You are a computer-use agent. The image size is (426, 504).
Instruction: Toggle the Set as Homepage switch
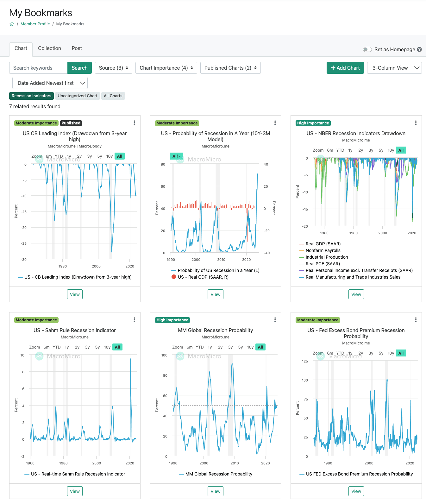click(367, 49)
